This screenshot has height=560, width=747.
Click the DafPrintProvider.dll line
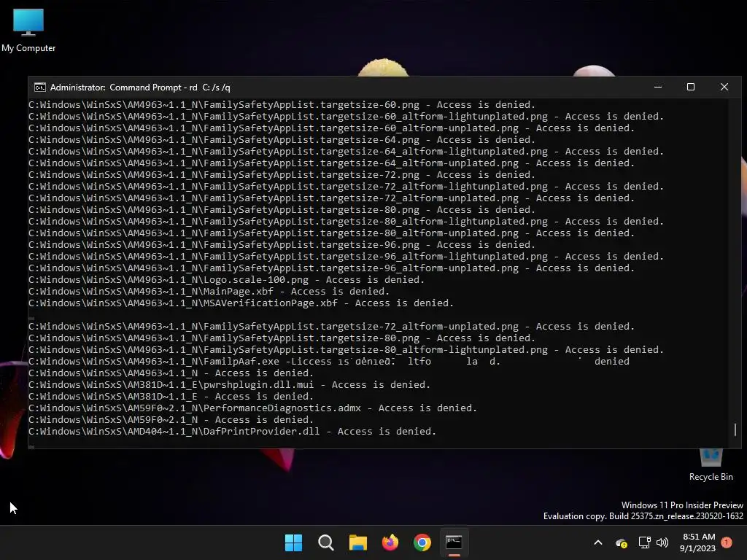(232, 432)
